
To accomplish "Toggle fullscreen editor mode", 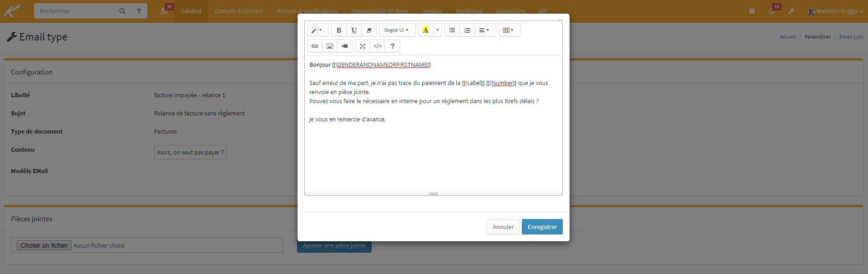I will (363, 46).
